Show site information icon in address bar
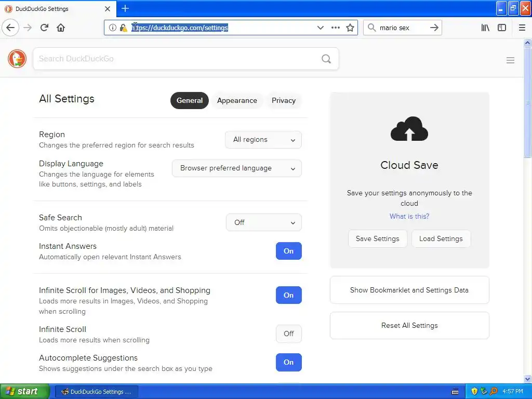 click(x=113, y=28)
